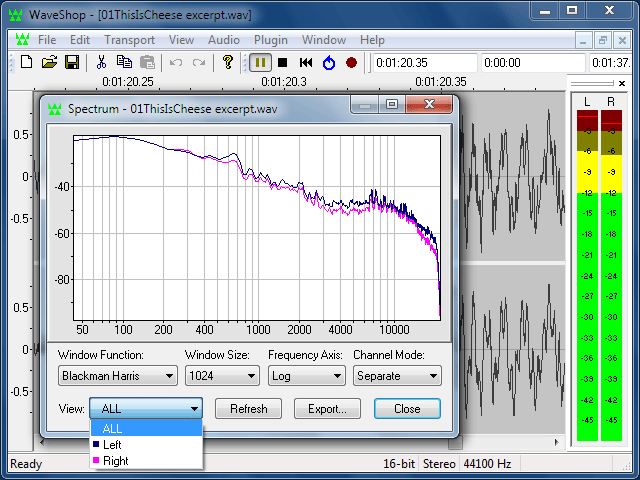Image resolution: width=640 pixels, height=480 pixels.
Task: Copy selection using the Copy icon
Action: pyautogui.click(x=124, y=62)
